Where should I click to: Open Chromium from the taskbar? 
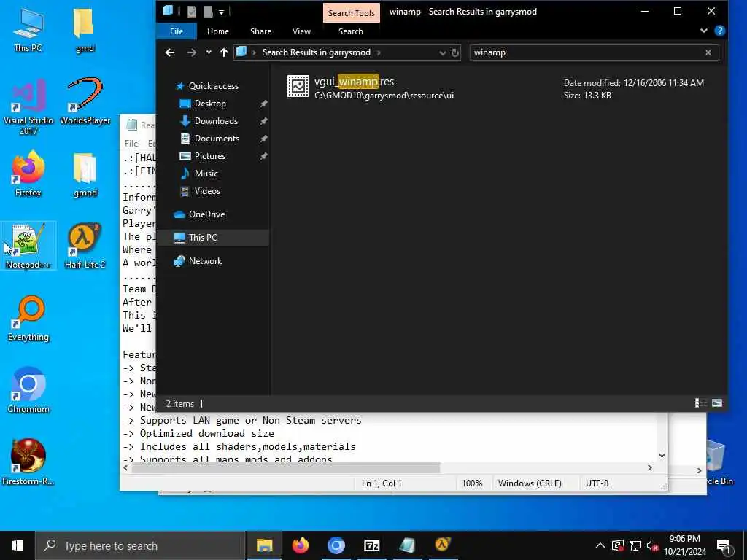[336, 545]
